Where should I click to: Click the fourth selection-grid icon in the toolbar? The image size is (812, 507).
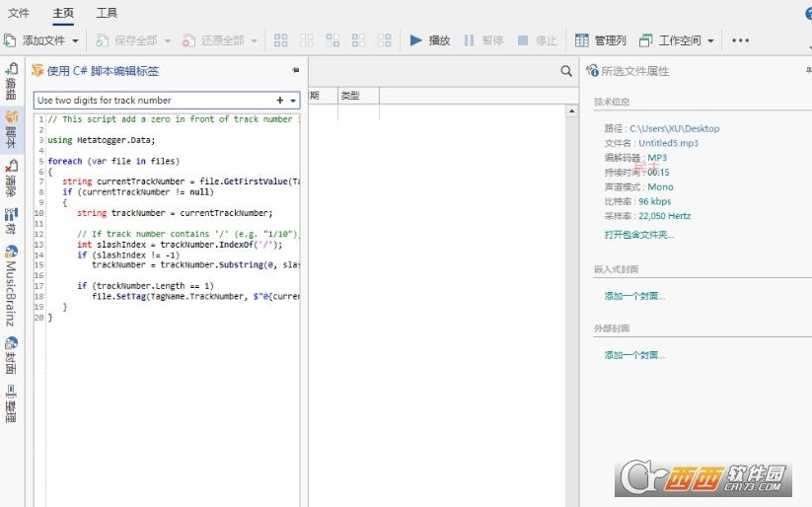coord(358,40)
